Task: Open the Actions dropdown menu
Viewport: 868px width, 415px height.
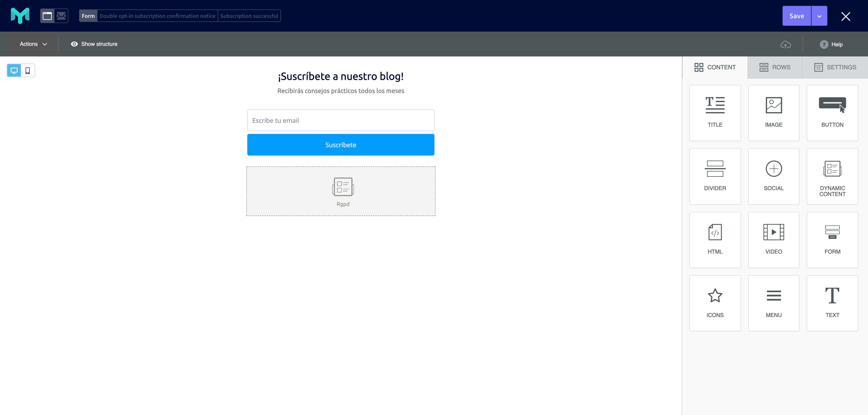Action: (x=33, y=44)
